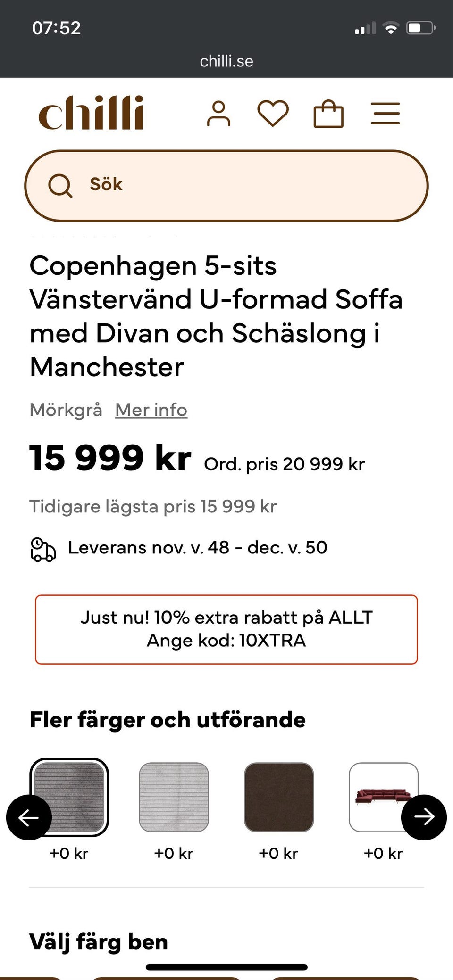Tap the chilli.se address bar
This screenshot has width=453, height=980.
(226, 61)
